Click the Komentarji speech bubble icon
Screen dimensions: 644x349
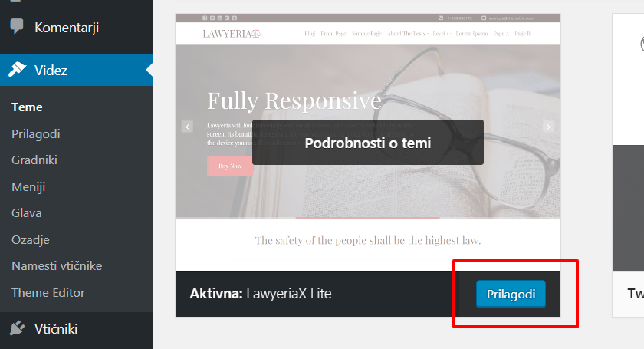tap(17, 26)
